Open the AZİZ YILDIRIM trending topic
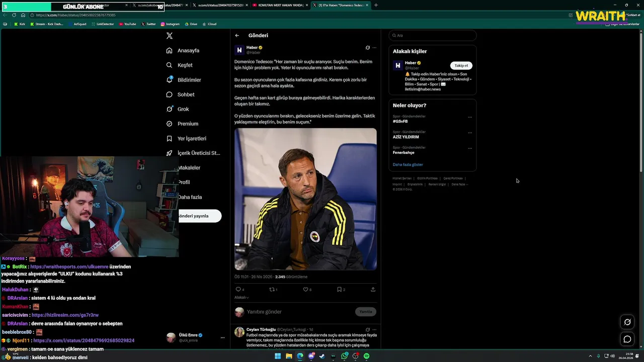 [406, 137]
